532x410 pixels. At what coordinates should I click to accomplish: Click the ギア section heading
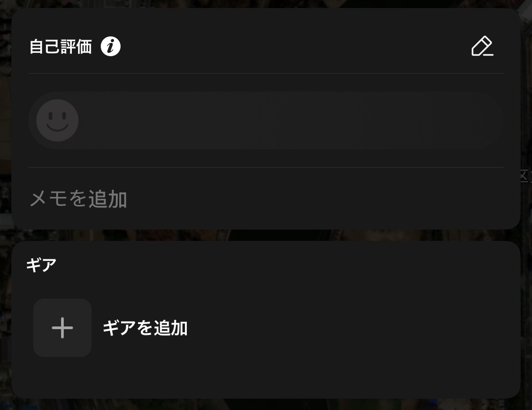coord(41,265)
